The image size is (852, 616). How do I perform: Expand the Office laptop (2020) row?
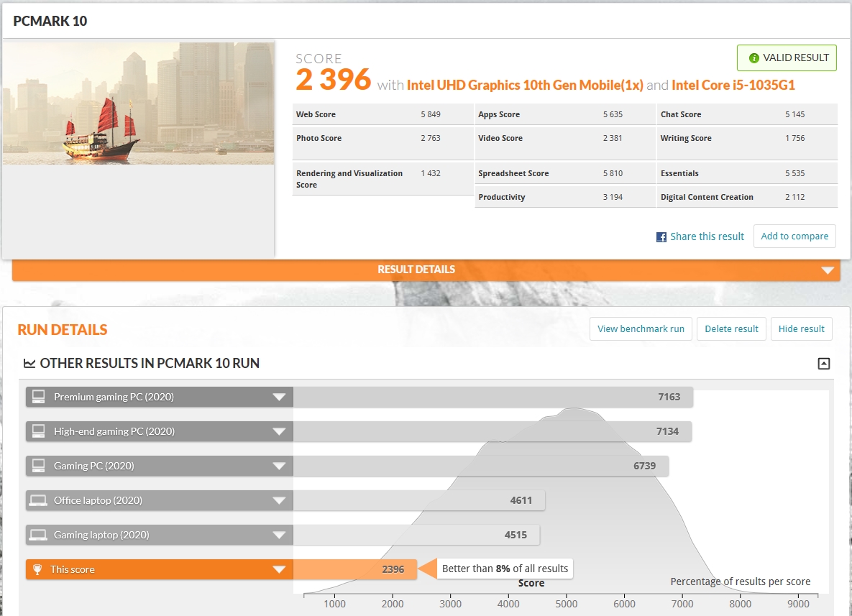coord(279,500)
